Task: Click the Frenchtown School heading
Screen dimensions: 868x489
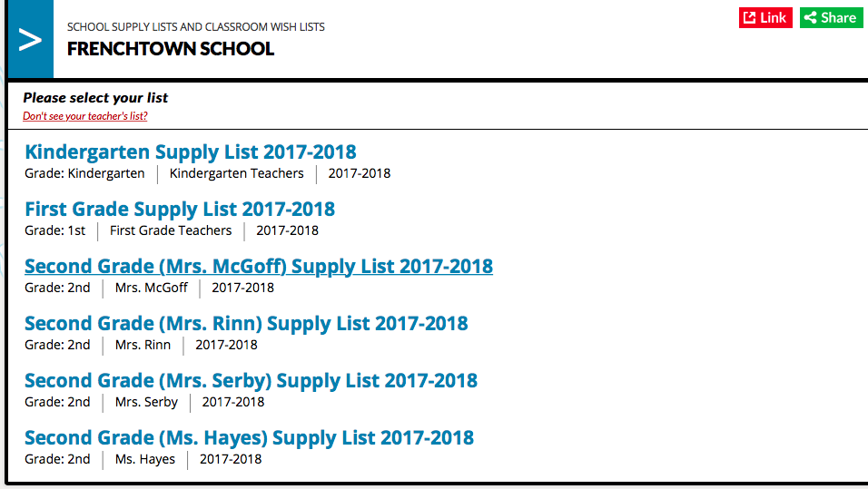Action: pyautogui.click(x=171, y=49)
